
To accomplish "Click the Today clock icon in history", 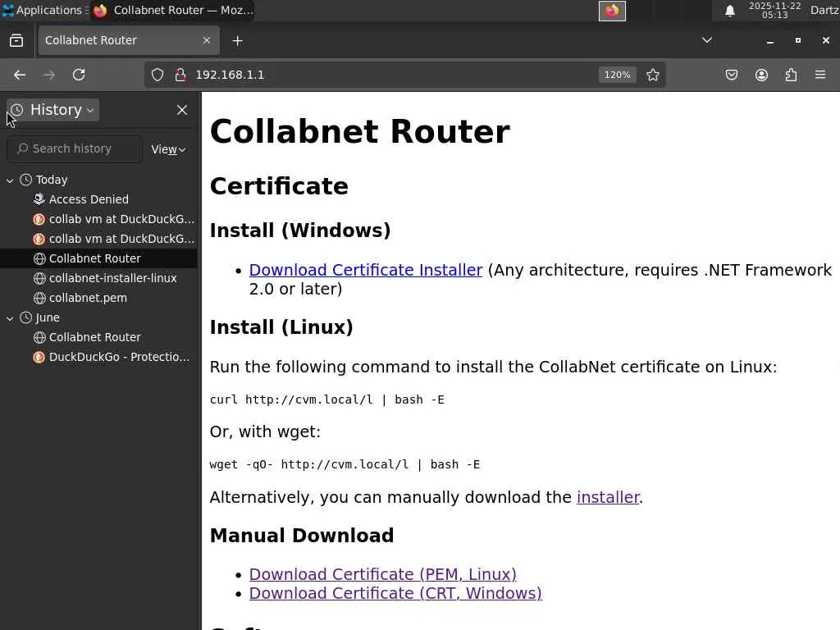I will (x=25, y=180).
